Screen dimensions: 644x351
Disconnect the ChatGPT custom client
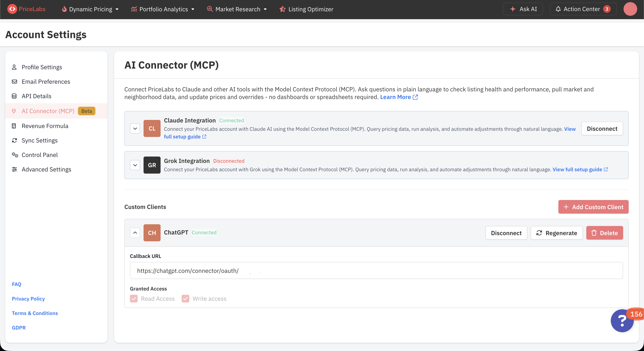pos(506,233)
